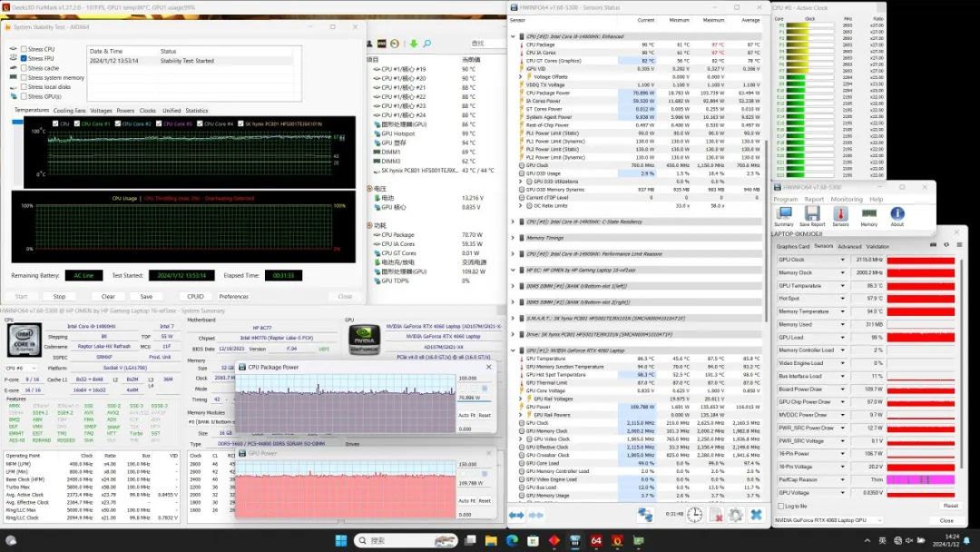Open File Explorer from the taskbar
This screenshot has height=552, width=980.
(x=491, y=540)
